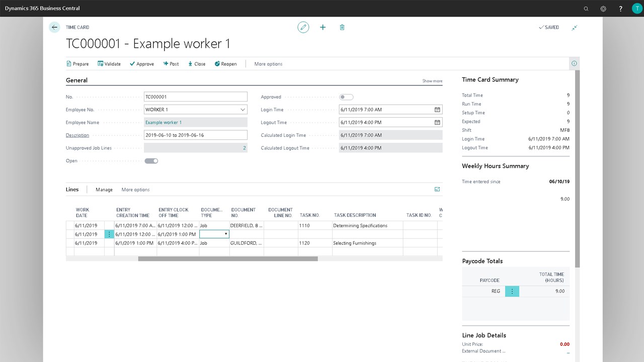The height and width of the screenshot is (362, 644).
Task: Collapse the page using the shrink arrows icon
Action: (574, 27)
